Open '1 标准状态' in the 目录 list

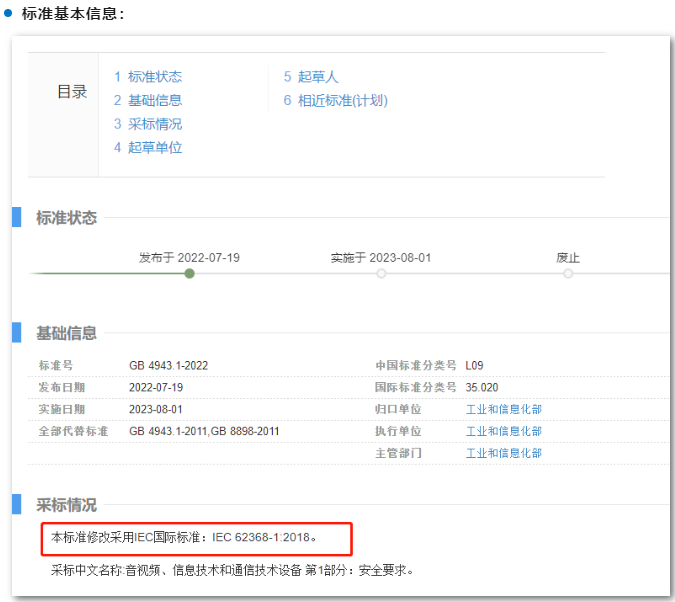tap(148, 76)
